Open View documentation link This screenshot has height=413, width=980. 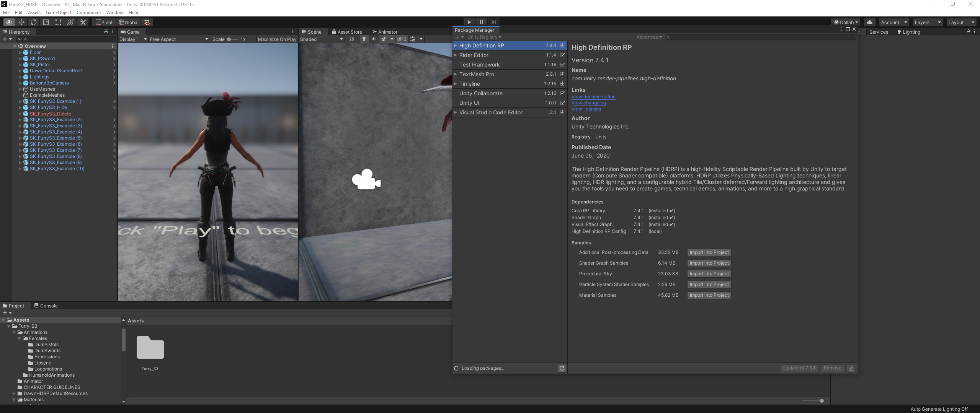click(x=593, y=97)
